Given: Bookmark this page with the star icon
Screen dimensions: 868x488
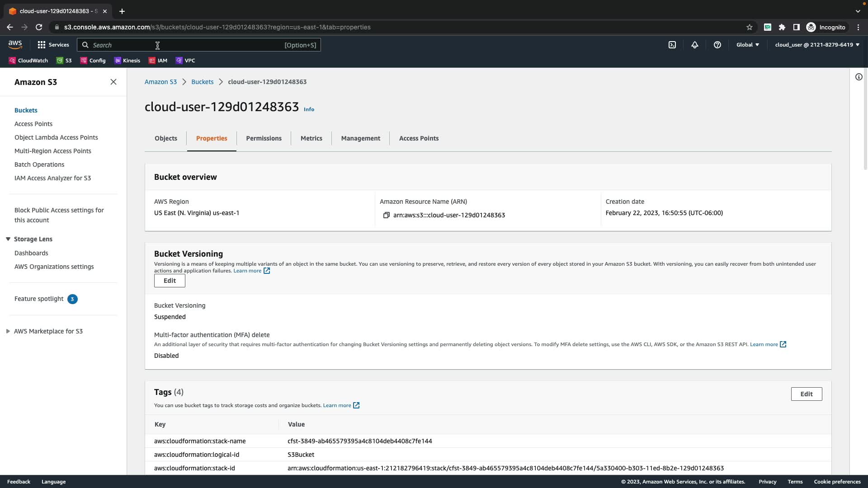Looking at the screenshot, I should 750,27.
